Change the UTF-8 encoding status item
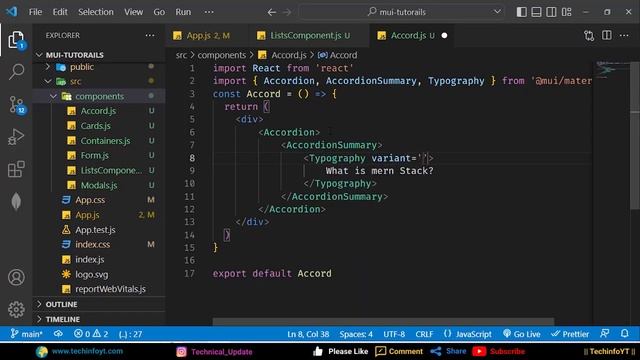 point(394,334)
